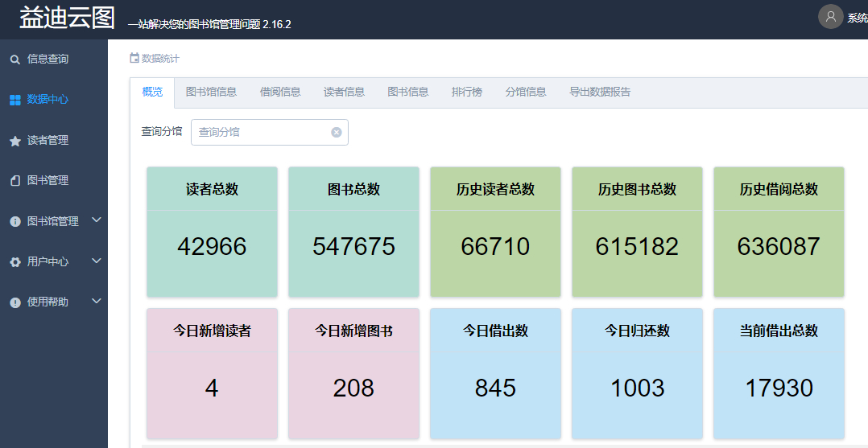
Task: Click the alert icon for 使用帮助
Action: click(x=14, y=302)
